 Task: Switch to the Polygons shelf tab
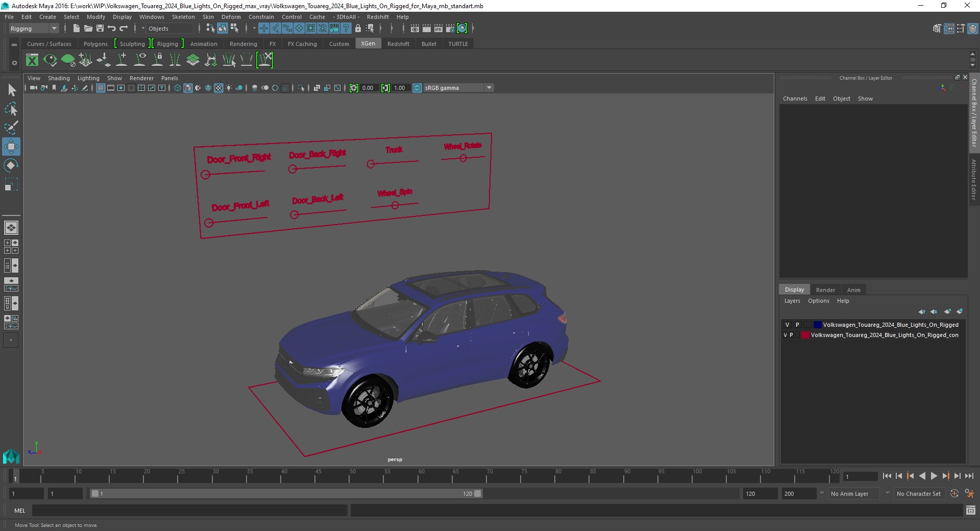coord(95,44)
